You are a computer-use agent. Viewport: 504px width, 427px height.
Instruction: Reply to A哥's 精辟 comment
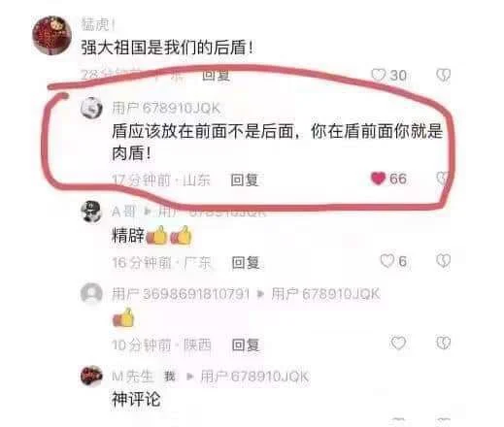pyautogui.click(x=246, y=262)
